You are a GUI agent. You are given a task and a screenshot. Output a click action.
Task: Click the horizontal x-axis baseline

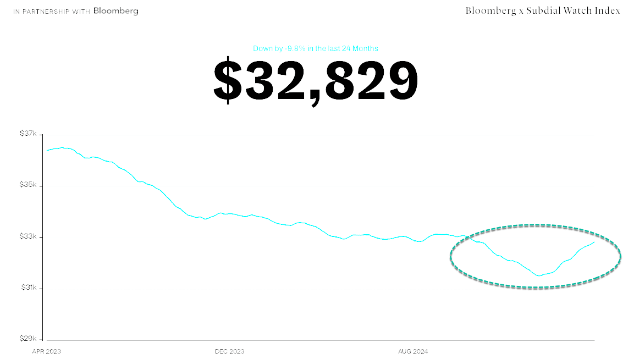tap(319, 340)
